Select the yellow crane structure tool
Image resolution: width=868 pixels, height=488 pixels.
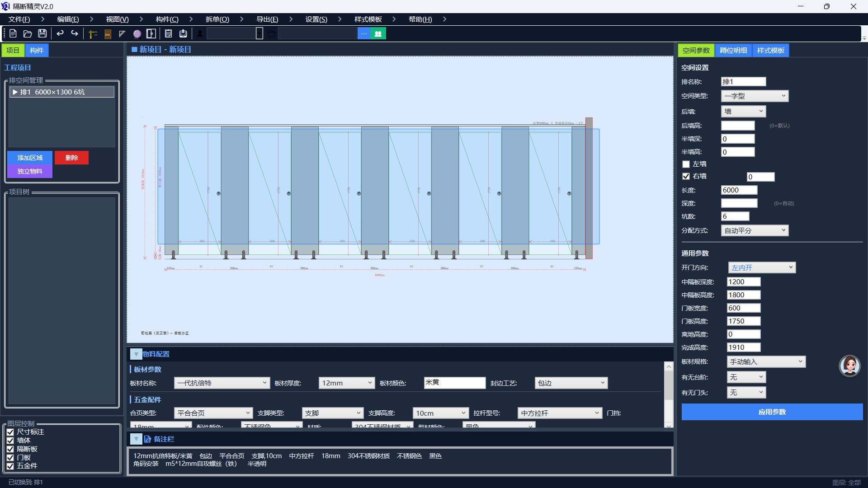point(93,34)
